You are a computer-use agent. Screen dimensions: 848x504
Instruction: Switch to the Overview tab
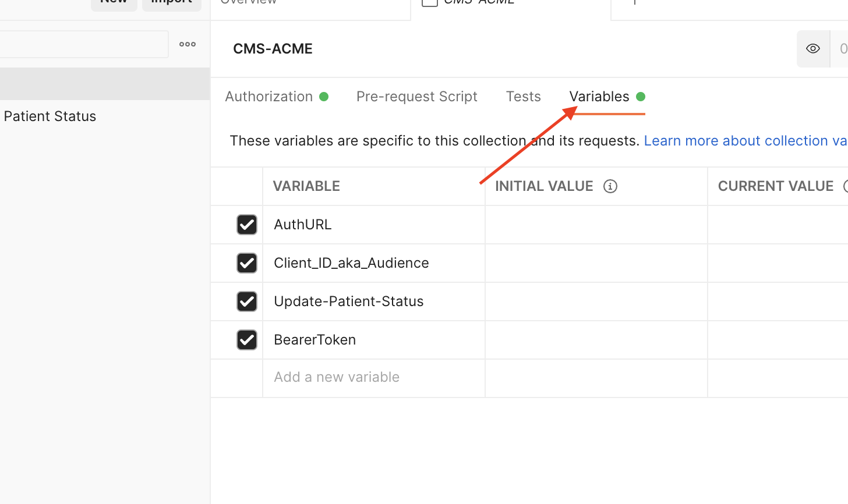[248, 2]
